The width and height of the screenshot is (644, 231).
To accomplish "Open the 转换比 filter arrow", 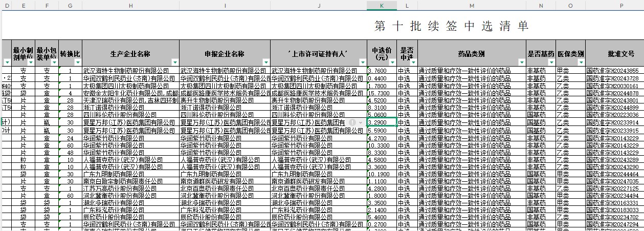I will coord(77,62).
